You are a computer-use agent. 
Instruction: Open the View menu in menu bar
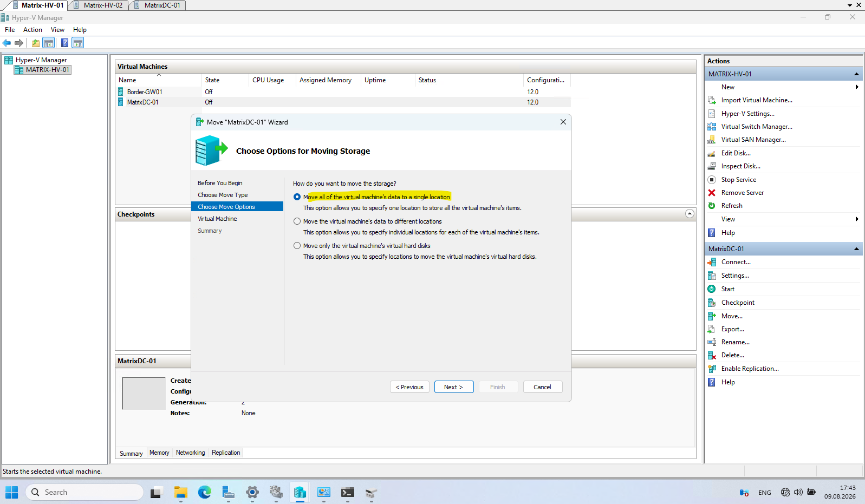(57, 30)
